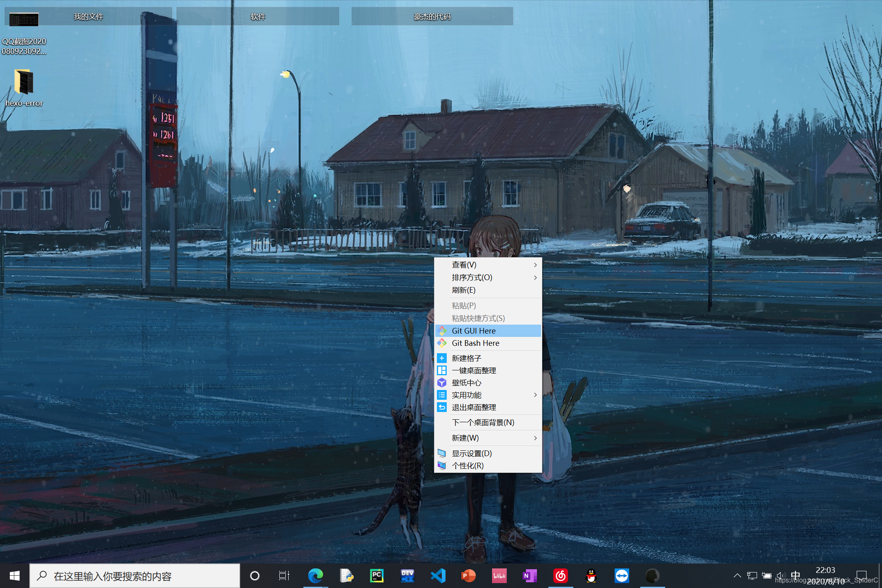
Task: Click 壁纸中心 menu entry
Action: pyautogui.click(x=467, y=383)
